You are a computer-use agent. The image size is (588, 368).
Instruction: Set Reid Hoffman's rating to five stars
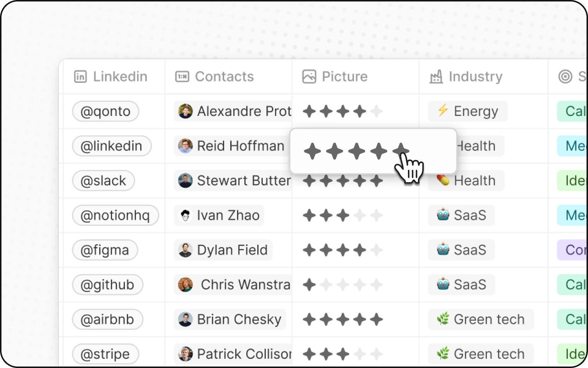[x=400, y=151]
